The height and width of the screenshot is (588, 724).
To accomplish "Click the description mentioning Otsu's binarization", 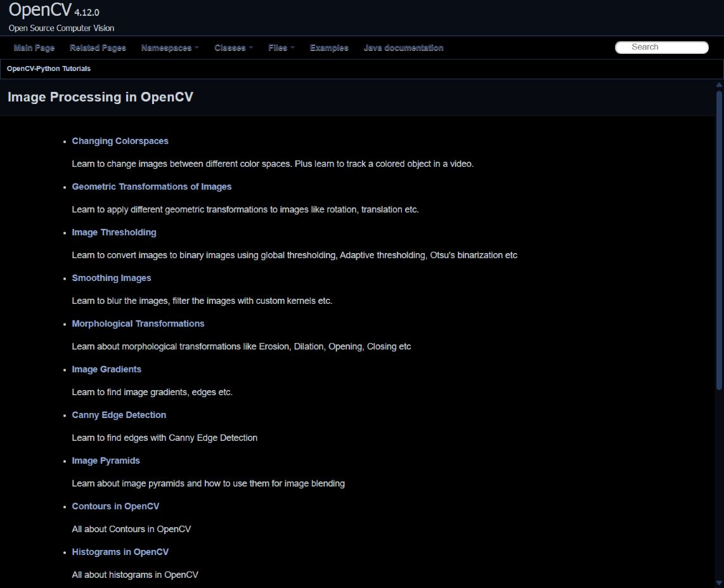I will (x=295, y=255).
